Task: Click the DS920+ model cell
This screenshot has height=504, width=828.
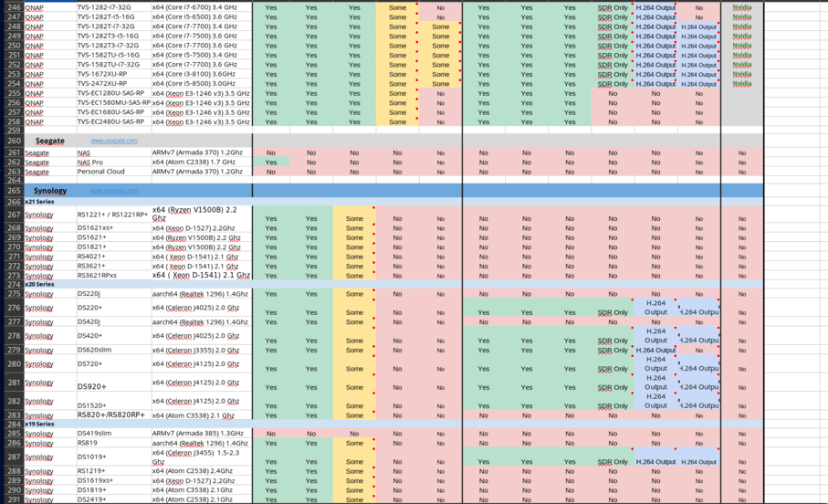Action: (x=113, y=383)
